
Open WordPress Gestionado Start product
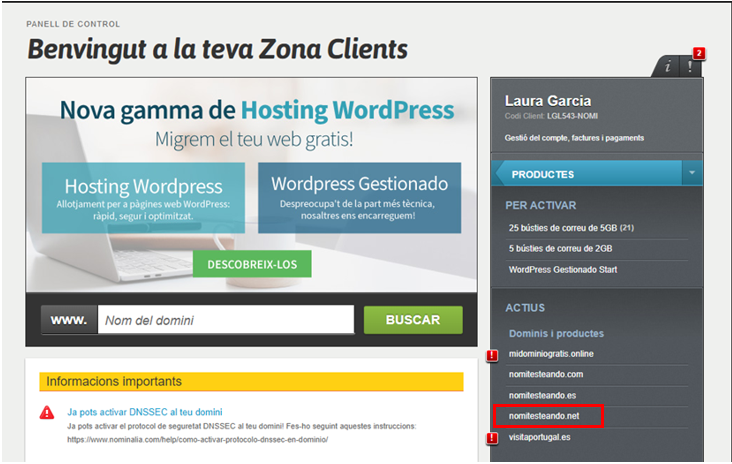pos(571,269)
